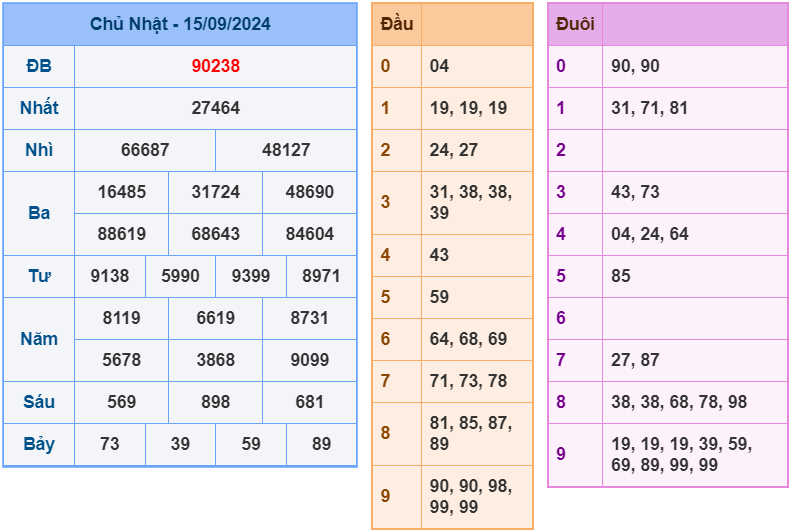Click the digit 9 label in Đầu table
The width and height of the screenshot is (792, 530).
(x=385, y=496)
